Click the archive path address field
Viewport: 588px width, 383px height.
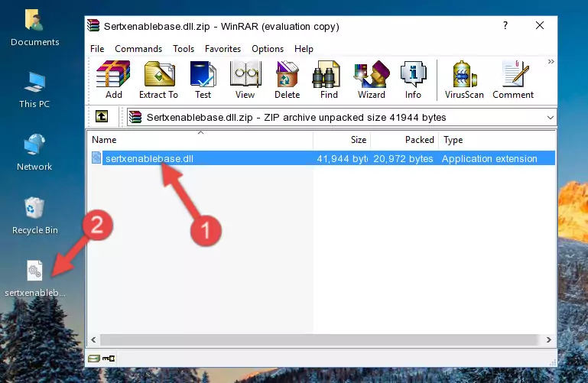point(341,117)
